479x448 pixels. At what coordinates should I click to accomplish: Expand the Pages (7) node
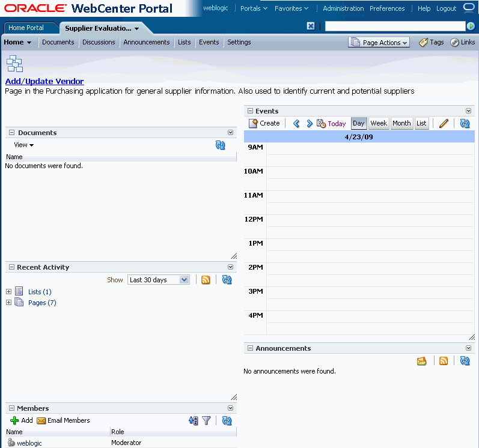(x=8, y=303)
